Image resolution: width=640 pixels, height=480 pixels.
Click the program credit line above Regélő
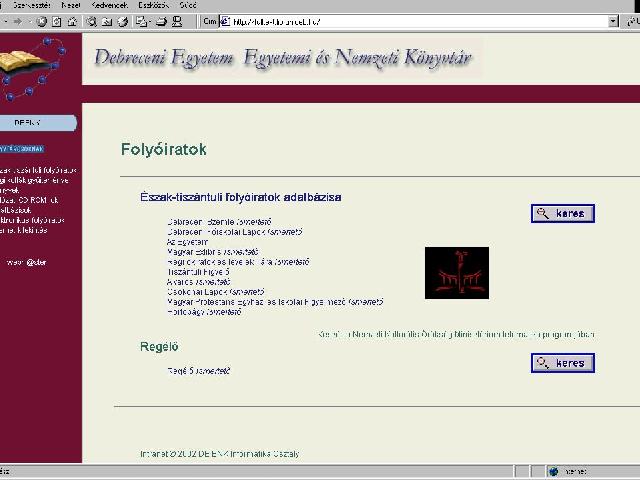456,334
